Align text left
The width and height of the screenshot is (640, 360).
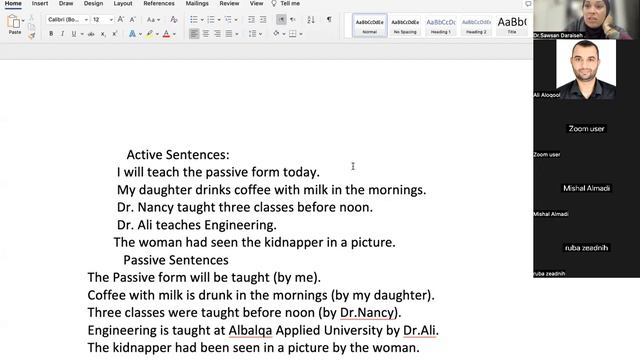tap(194, 34)
